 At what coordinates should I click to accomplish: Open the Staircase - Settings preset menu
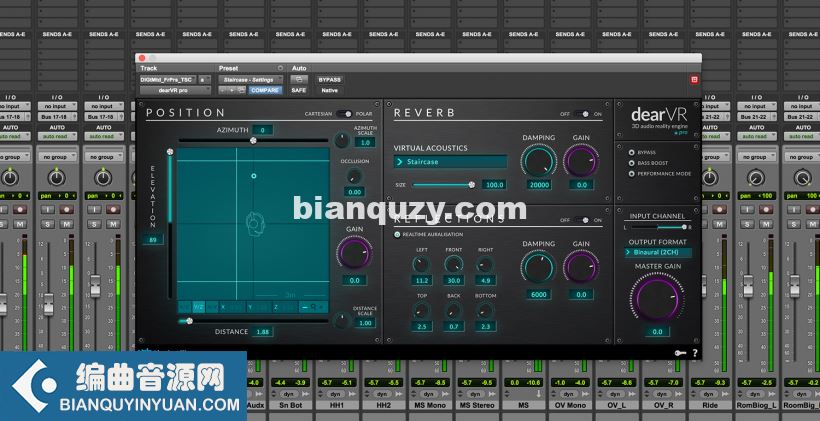pyautogui.click(x=250, y=79)
